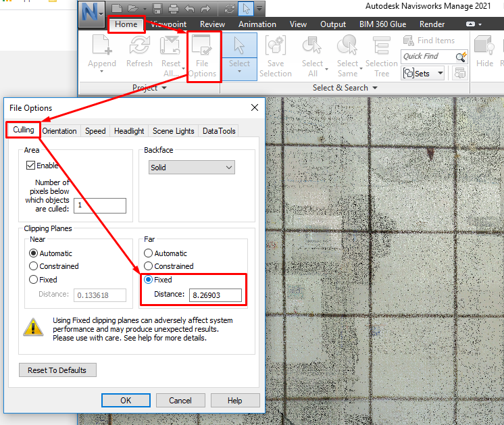Click Cancel in File Options dialog
Image resolution: width=504 pixels, height=425 pixels.
(180, 400)
